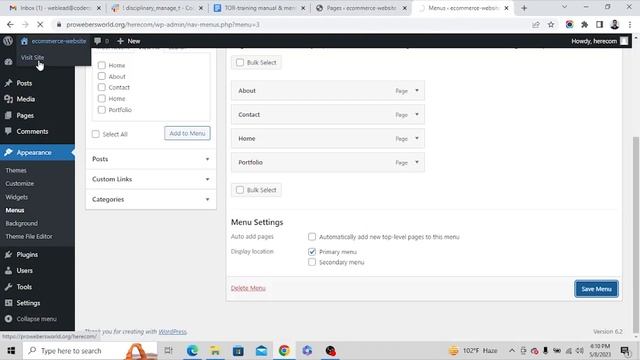
Task: Open the comments bubble in admin bar
Action: (98, 41)
